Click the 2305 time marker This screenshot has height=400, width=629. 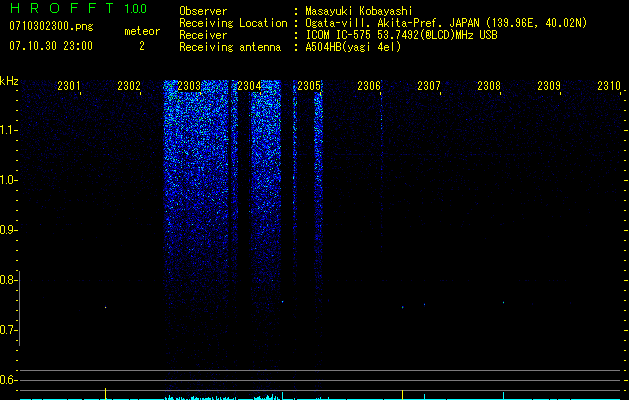coord(309,85)
